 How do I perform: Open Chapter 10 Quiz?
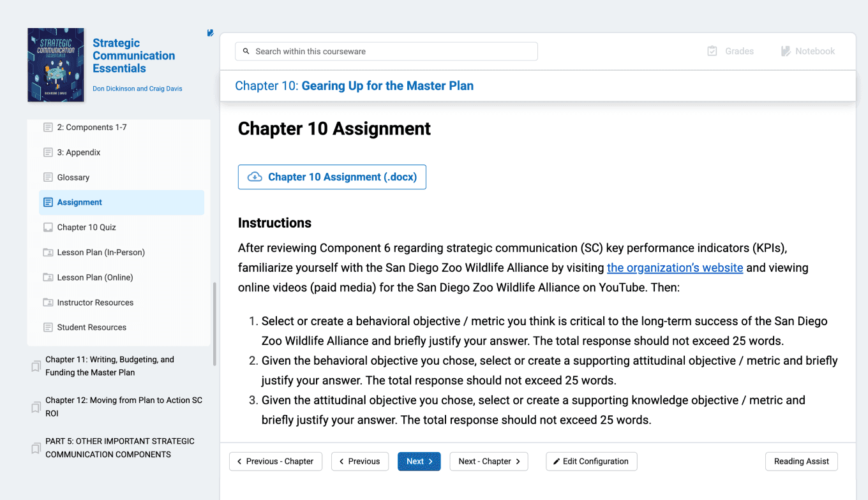pos(87,227)
